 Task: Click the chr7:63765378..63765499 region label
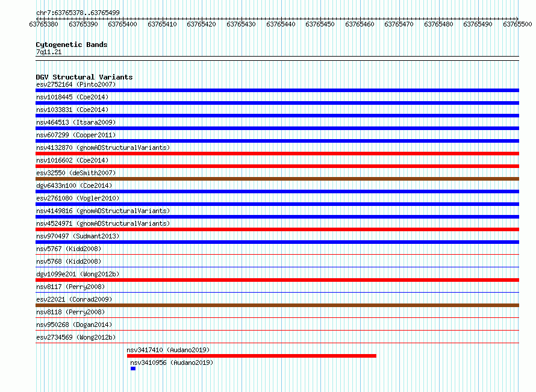(x=78, y=13)
